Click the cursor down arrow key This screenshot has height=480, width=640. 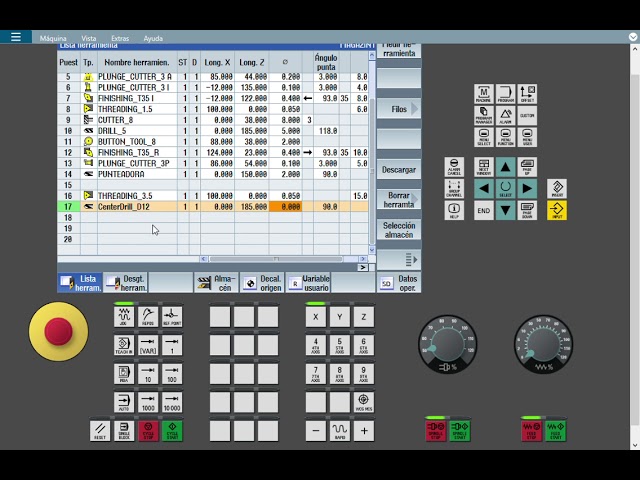[505, 210]
